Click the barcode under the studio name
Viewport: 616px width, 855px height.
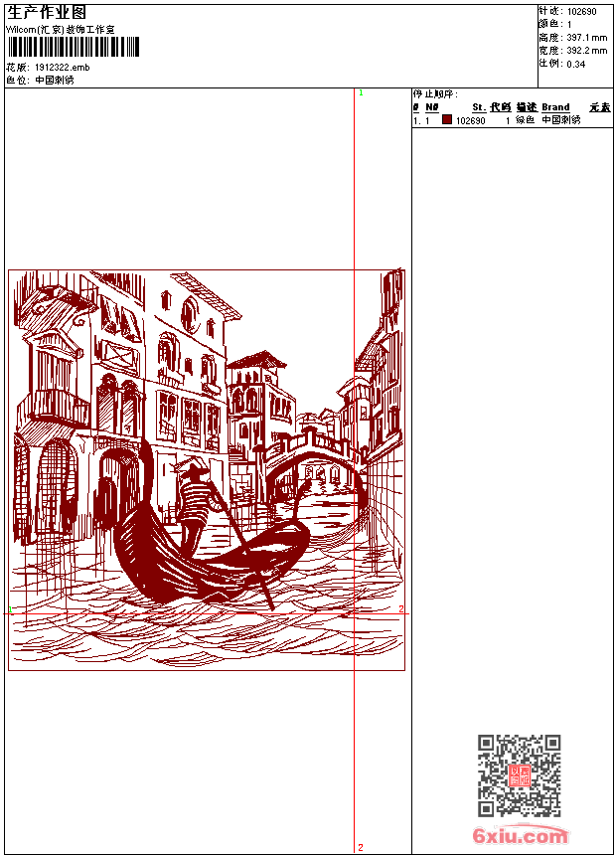coord(74,47)
